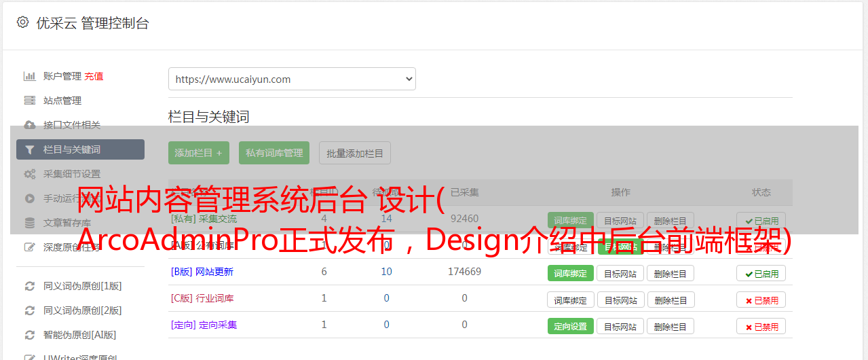Click the 添加栏目 + button

[x=199, y=153]
